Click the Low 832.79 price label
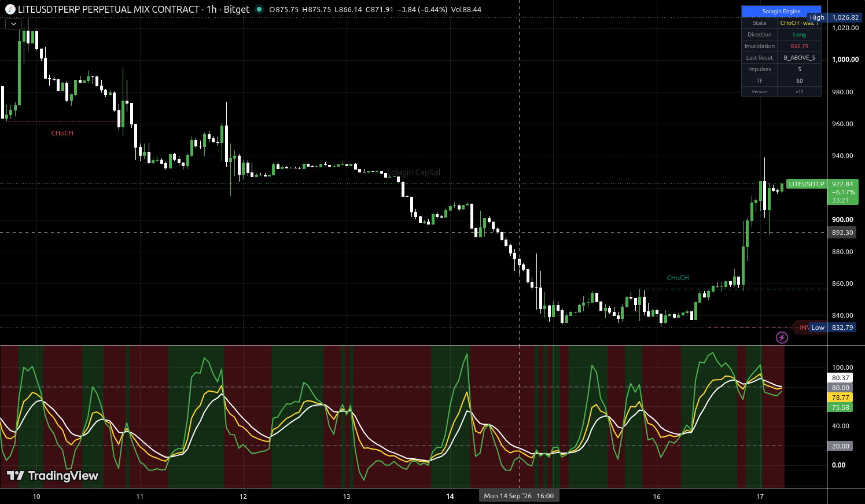This screenshot has height=504, width=865. click(x=832, y=328)
